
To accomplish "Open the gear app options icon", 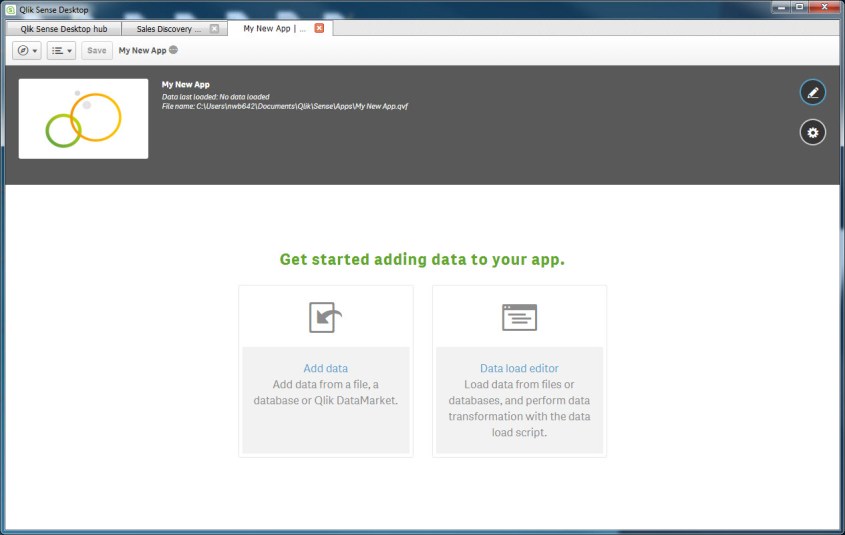I will (x=813, y=133).
